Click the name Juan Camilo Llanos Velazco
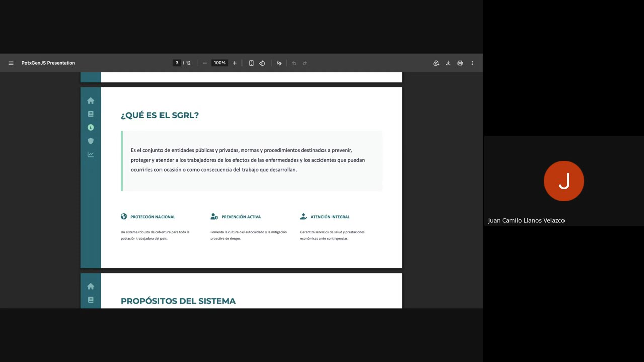Image resolution: width=644 pixels, height=362 pixels. coord(526,221)
